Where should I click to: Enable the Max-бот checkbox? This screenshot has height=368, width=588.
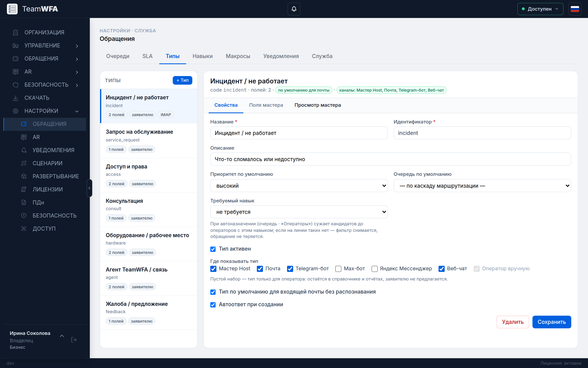pyautogui.click(x=338, y=269)
